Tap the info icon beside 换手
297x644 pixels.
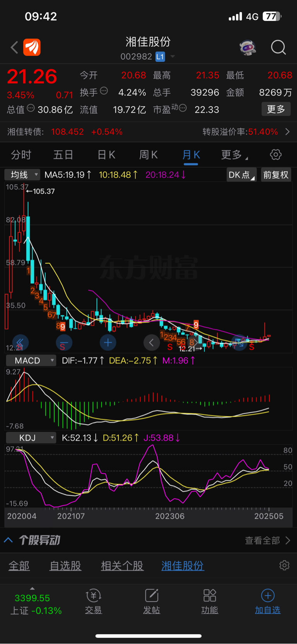coord(104,91)
